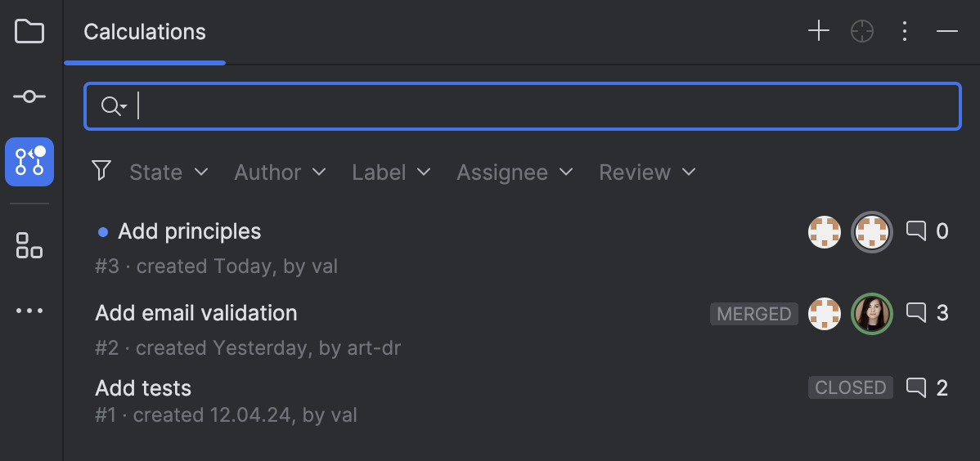Image resolution: width=980 pixels, height=461 pixels.
Task: Open the Assignee filter dropdown
Action: pyautogui.click(x=515, y=172)
